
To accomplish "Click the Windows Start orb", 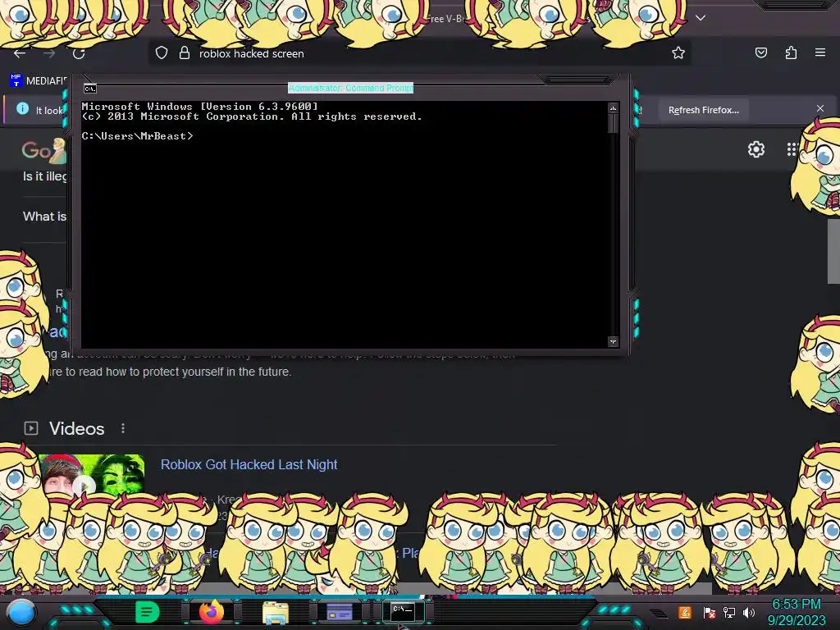I will pos(21,612).
